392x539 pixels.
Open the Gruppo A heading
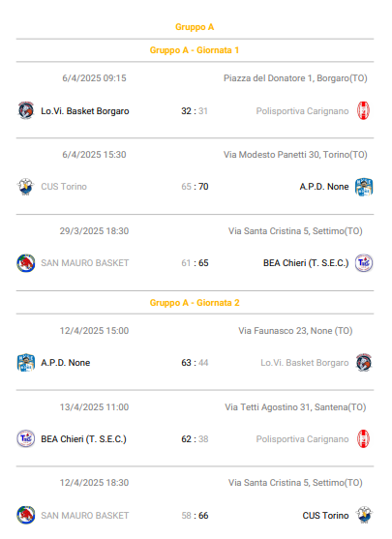click(x=195, y=27)
